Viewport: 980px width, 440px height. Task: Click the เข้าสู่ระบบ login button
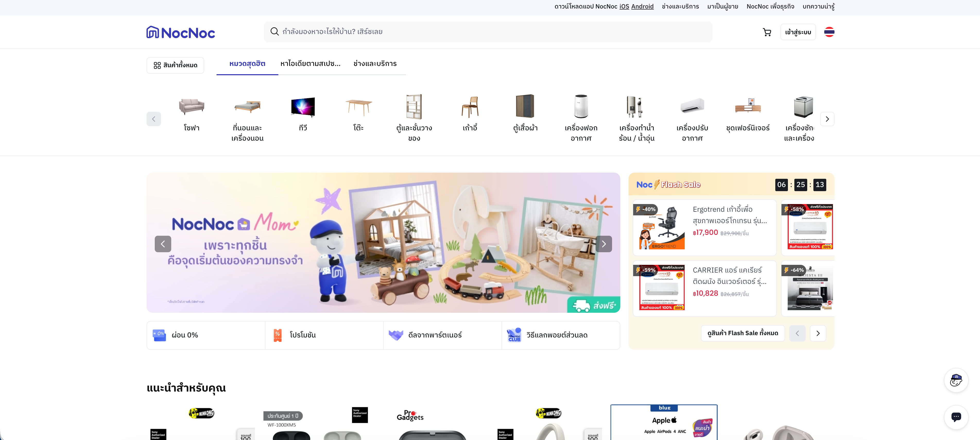[x=798, y=32]
